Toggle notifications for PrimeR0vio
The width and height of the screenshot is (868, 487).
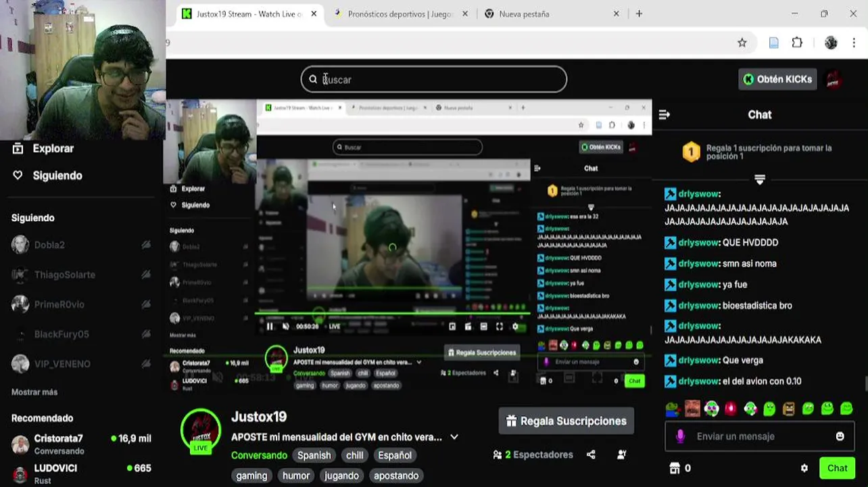146,304
